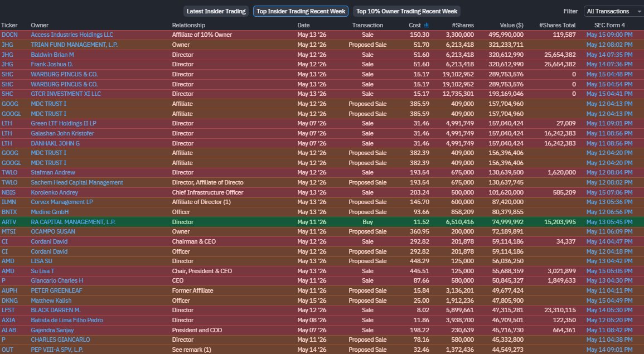
Task: Open AXIA ticker link
Action: point(8,321)
